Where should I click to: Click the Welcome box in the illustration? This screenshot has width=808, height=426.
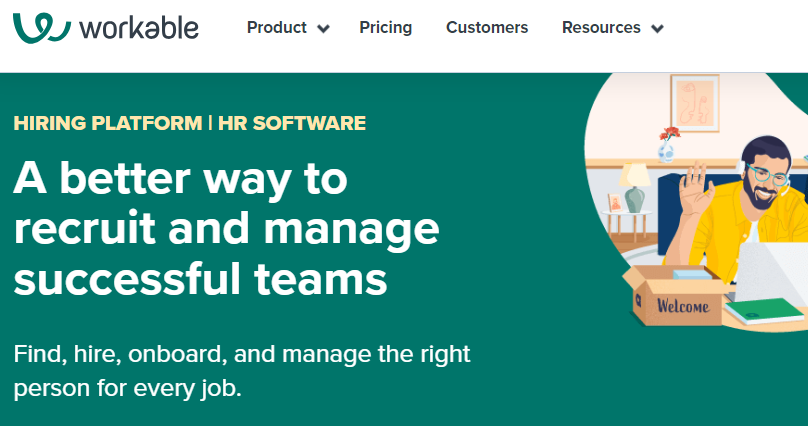click(x=676, y=296)
